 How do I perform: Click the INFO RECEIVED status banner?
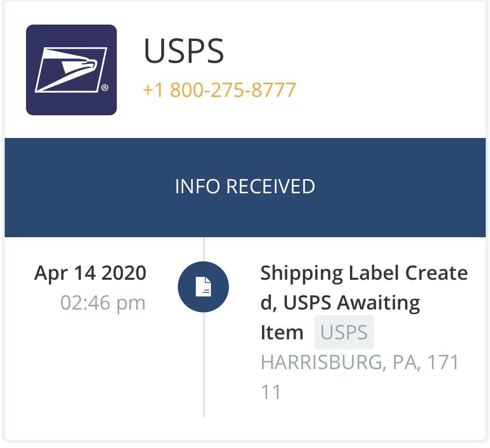pos(245,187)
